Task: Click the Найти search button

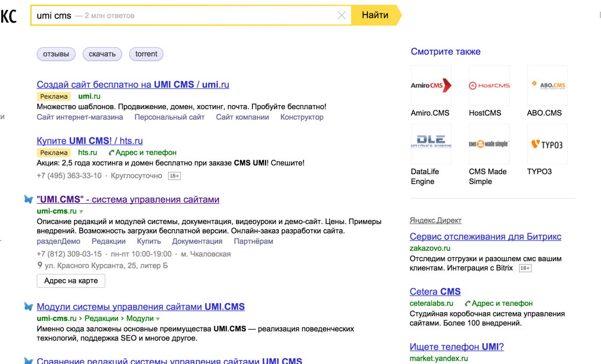Action: click(x=376, y=15)
